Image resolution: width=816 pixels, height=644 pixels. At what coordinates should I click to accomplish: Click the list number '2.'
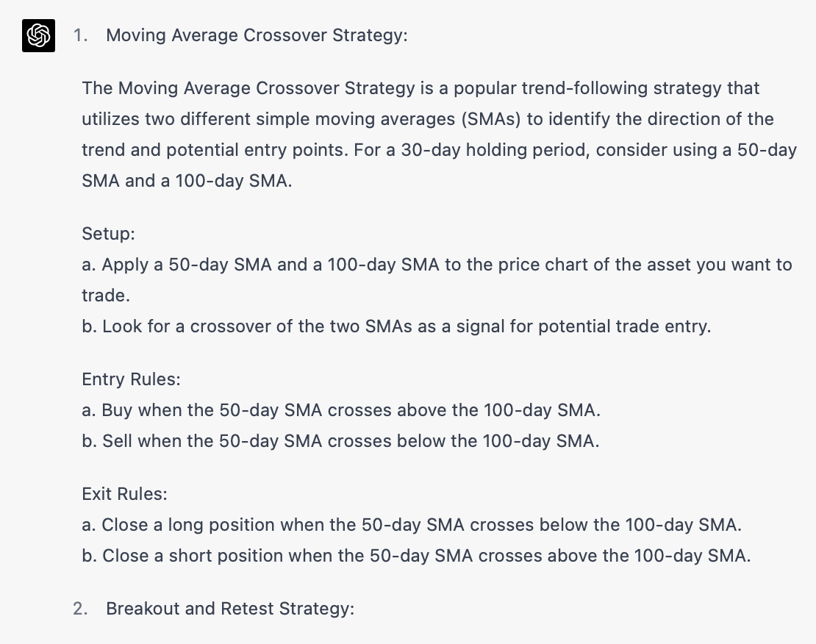tap(80, 609)
